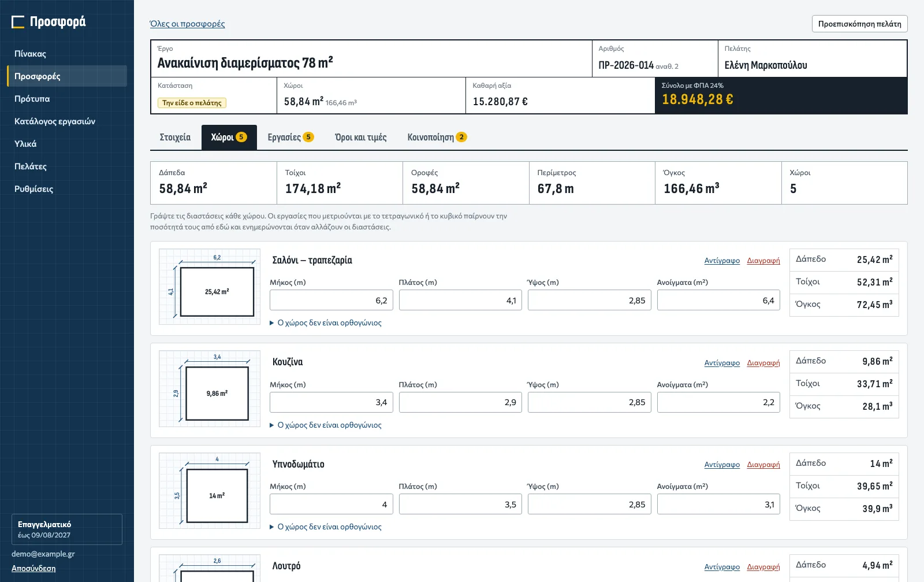This screenshot has width=924, height=582.
Task: Expand 'Ο χώρος δεν είναι ορθογώνιος' under Υπνοδωμάτιο
Action: (326, 527)
